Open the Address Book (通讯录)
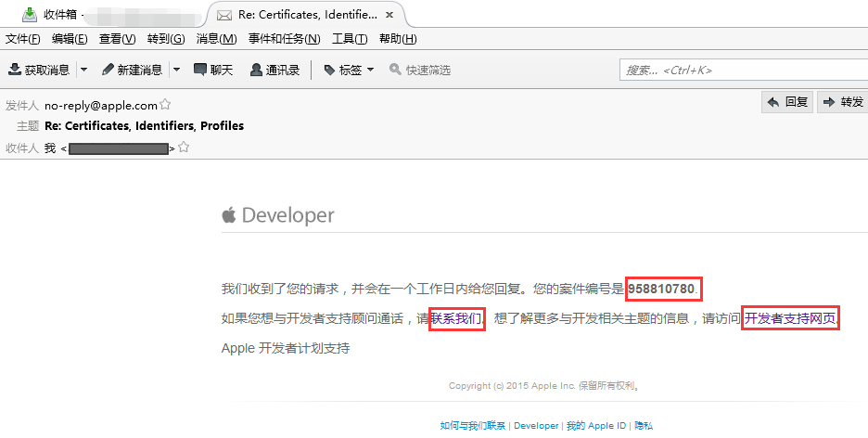 [x=274, y=70]
